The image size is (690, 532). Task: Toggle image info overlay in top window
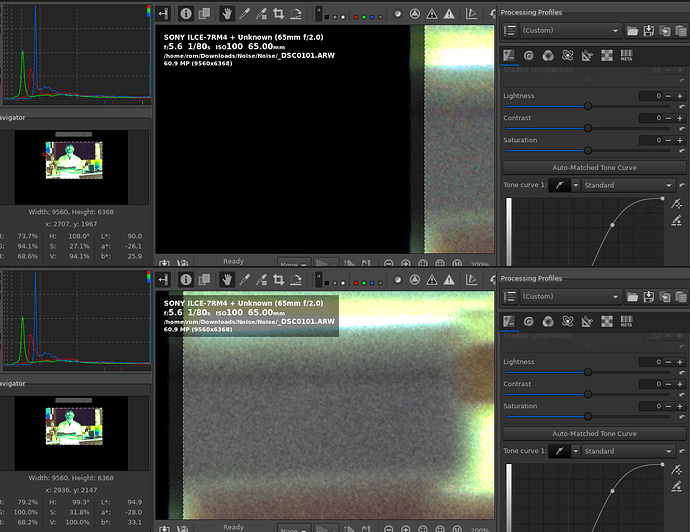click(x=186, y=14)
